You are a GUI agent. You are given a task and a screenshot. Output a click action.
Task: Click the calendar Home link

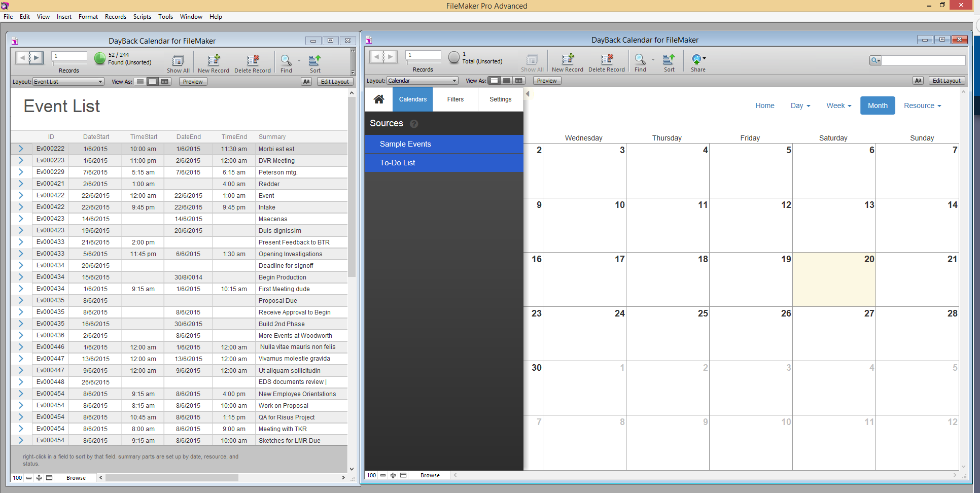[x=765, y=105]
